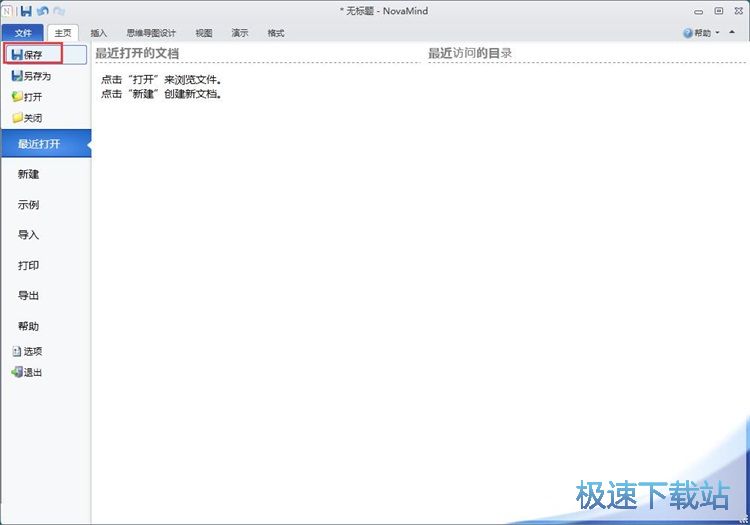Open the 导入 page
Screen dimensions: 750x525
point(28,235)
